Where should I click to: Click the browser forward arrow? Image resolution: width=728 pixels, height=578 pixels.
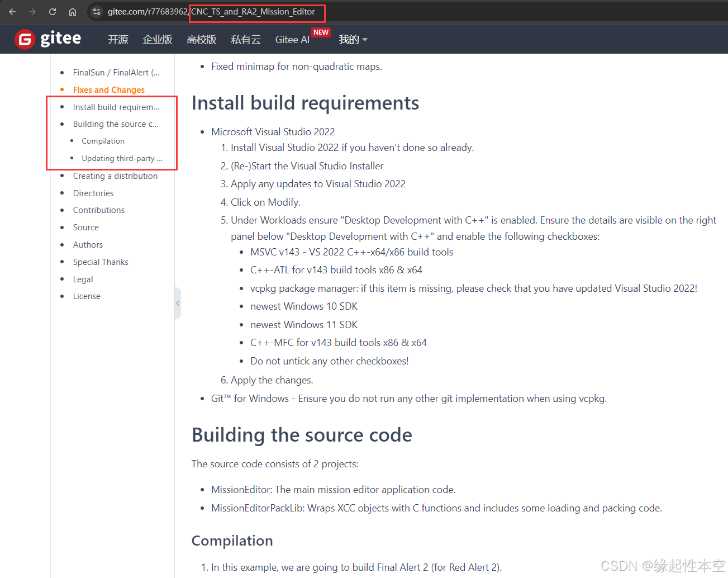pos(32,12)
